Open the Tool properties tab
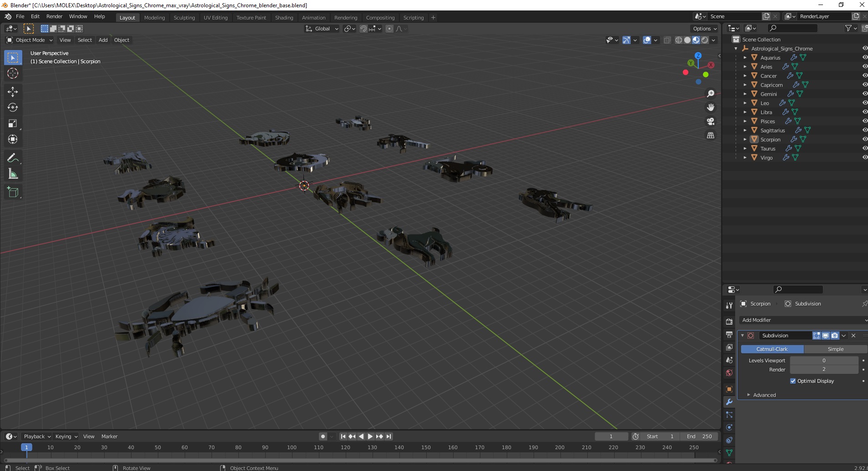This screenshot has height=471, width=868. point(729,306)
